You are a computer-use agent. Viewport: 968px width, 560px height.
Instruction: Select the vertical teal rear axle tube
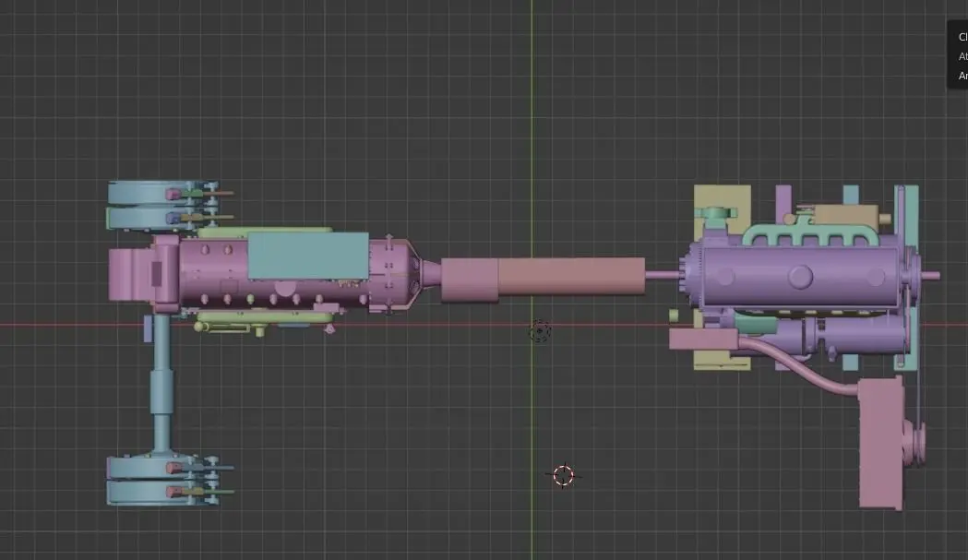161,383
